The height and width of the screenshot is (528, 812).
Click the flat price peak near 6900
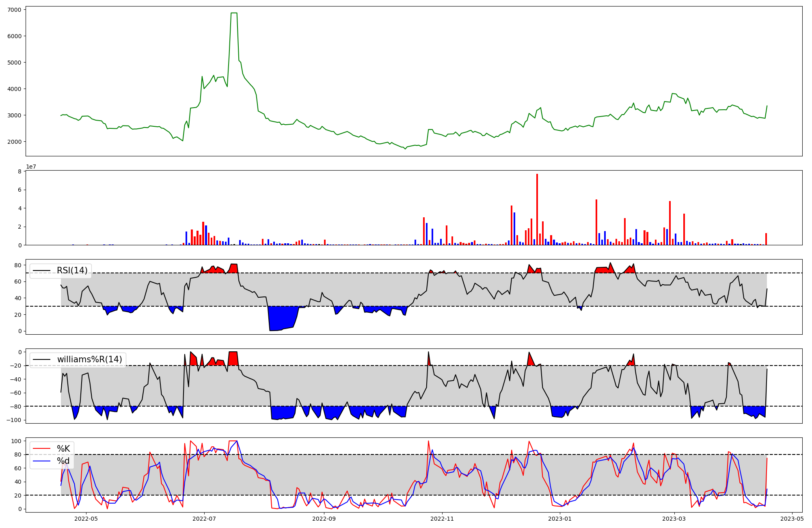tap(234, 13)
